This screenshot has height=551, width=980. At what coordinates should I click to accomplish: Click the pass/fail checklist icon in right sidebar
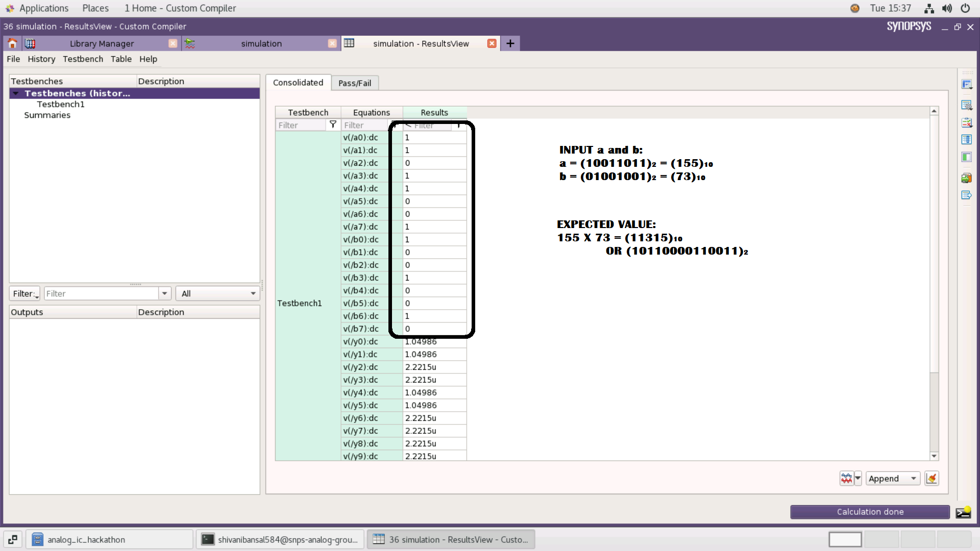click(x=967, y=122)
